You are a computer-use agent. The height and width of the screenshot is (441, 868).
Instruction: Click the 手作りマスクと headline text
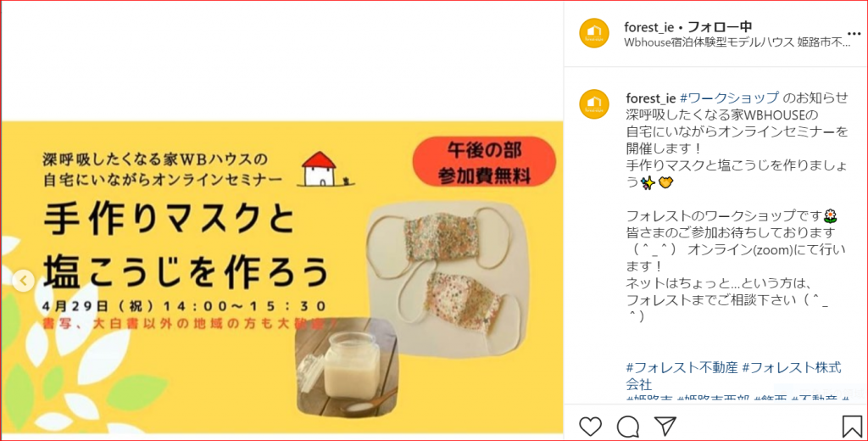(169, 220)
